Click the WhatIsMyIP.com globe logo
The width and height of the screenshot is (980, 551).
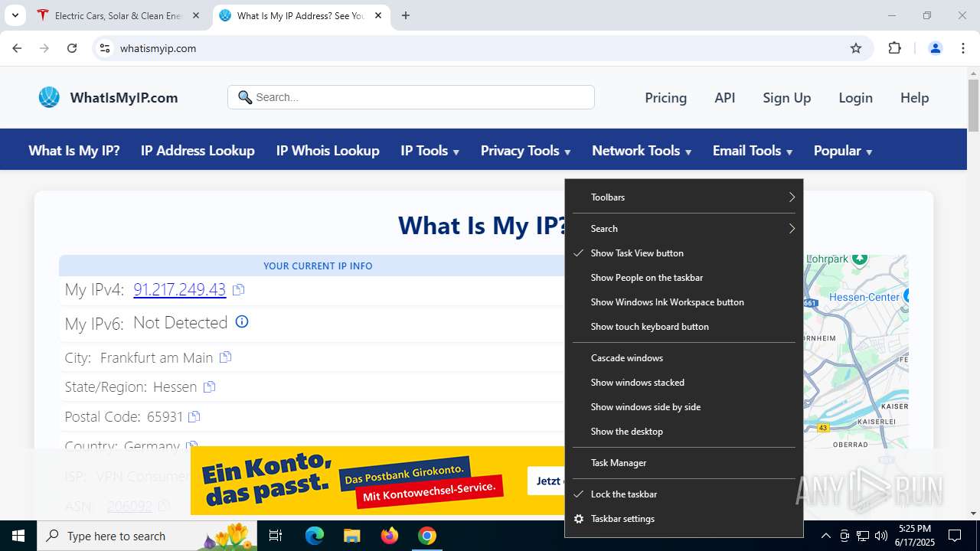(x=49, y=97)
